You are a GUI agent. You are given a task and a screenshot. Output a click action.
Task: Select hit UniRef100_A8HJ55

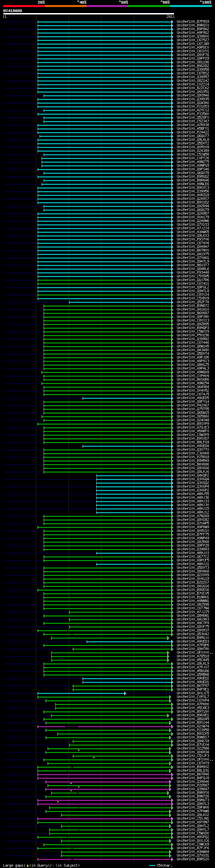pos(193,494)
